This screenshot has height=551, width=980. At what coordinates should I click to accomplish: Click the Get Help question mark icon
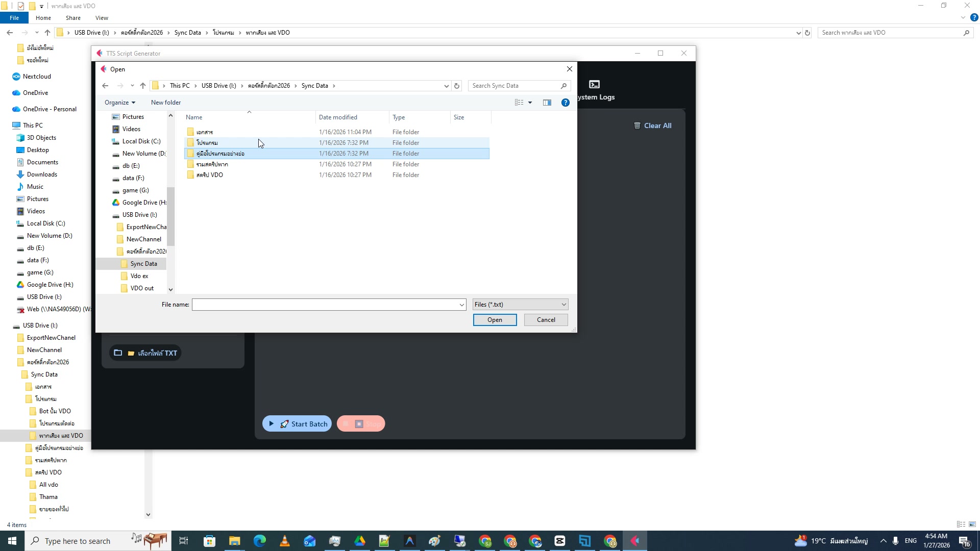565,103
